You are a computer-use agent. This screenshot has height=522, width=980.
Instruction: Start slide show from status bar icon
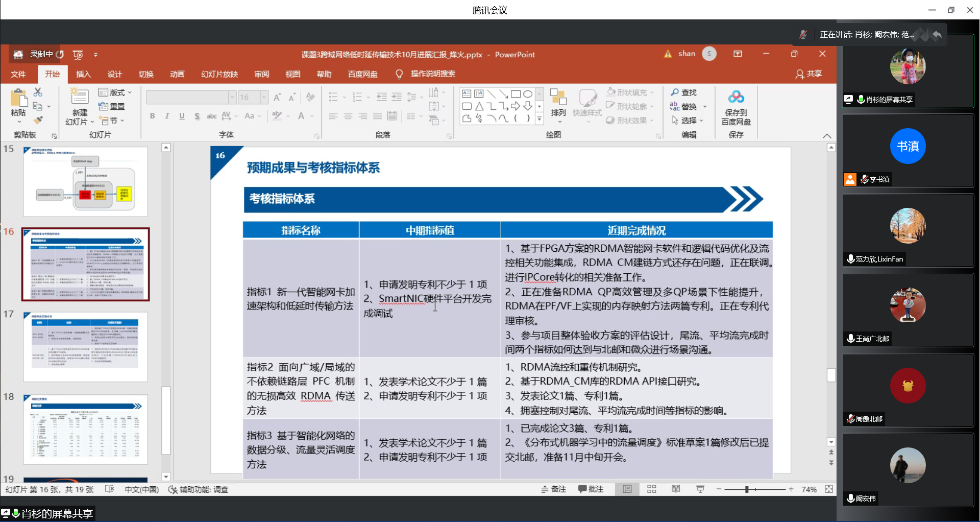pyautogui.click(x=700, y=489)
